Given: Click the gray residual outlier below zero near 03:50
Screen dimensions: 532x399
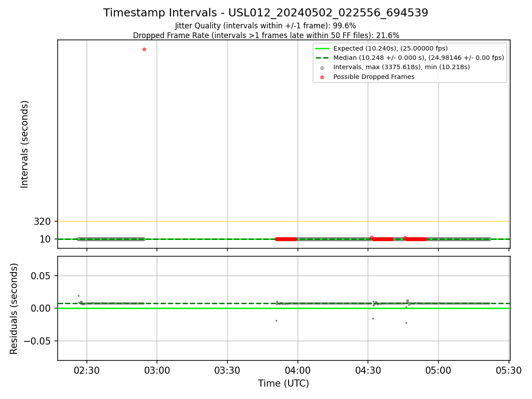Looking at the screenshot, I should (x=276, y=321).
